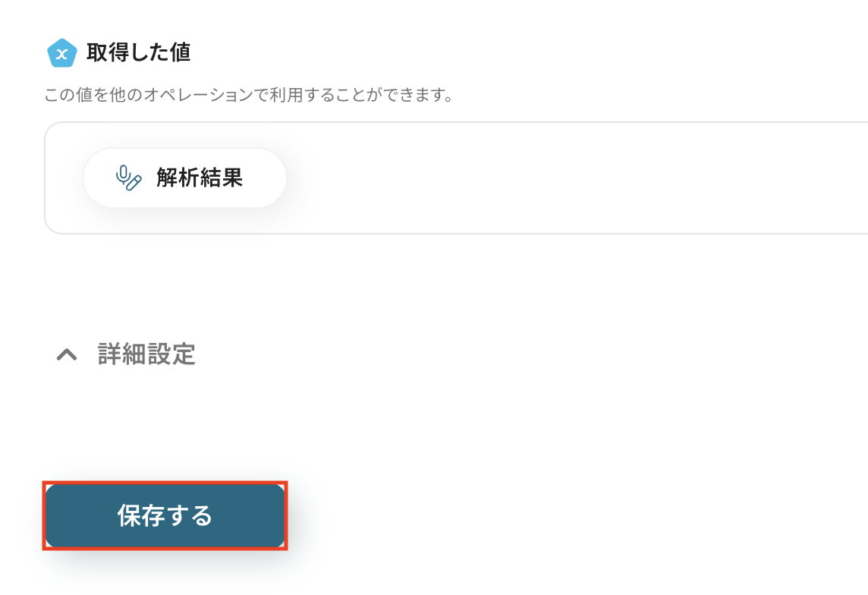Select the 詳細設定 section header
Viewport: 868px width, 595px height.
tap(144, 354)
